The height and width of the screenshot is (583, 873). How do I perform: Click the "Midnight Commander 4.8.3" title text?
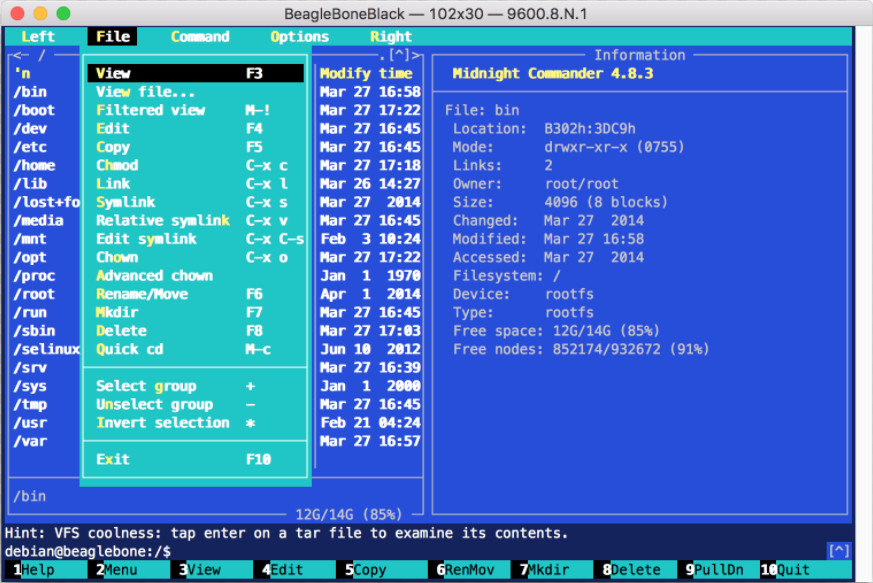[552, 73]
